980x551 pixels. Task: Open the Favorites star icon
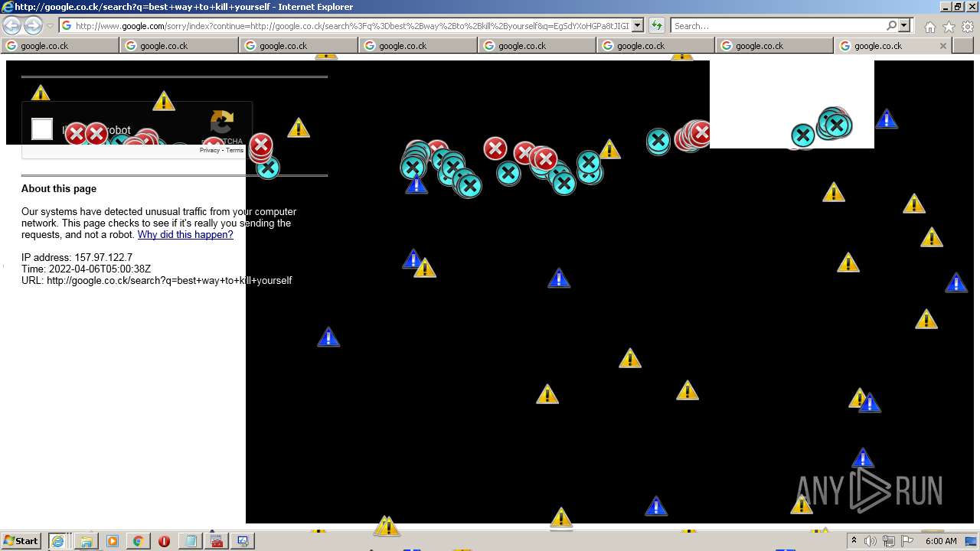coord(949,27)
